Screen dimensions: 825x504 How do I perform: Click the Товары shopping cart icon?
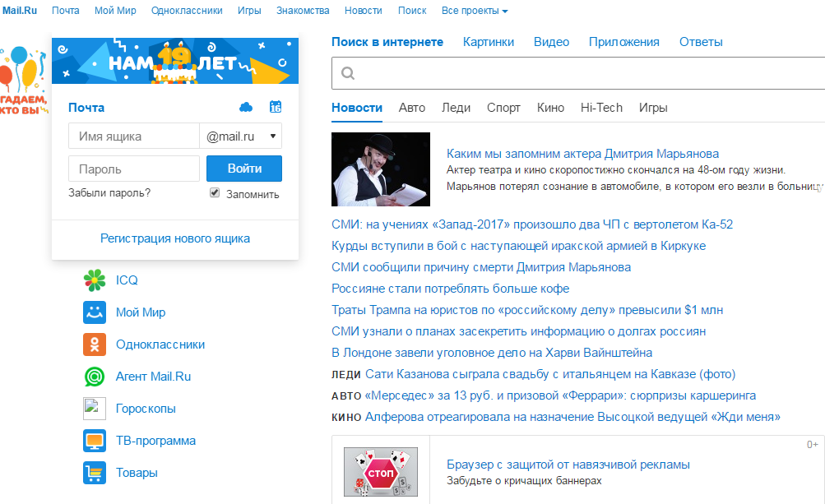click(x=95, y=473)
